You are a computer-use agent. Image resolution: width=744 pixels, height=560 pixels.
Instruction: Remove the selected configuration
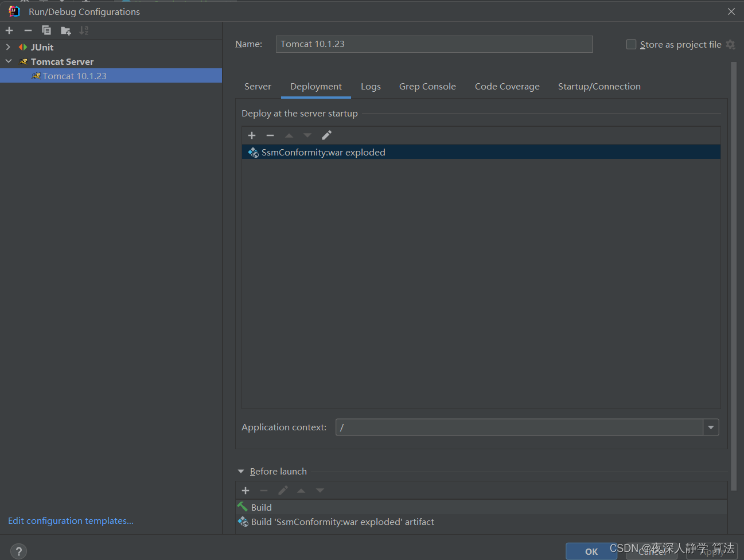tap(28, 30)
